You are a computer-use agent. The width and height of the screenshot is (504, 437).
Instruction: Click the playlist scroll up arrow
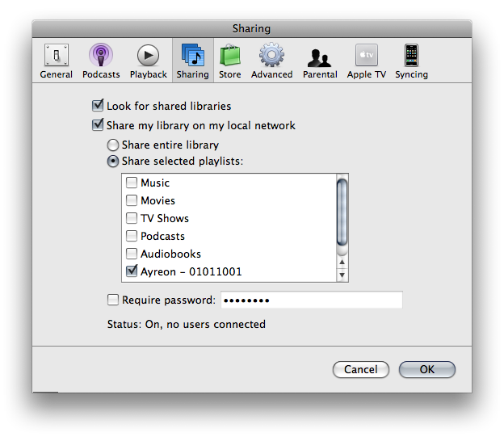pos(342,262)
